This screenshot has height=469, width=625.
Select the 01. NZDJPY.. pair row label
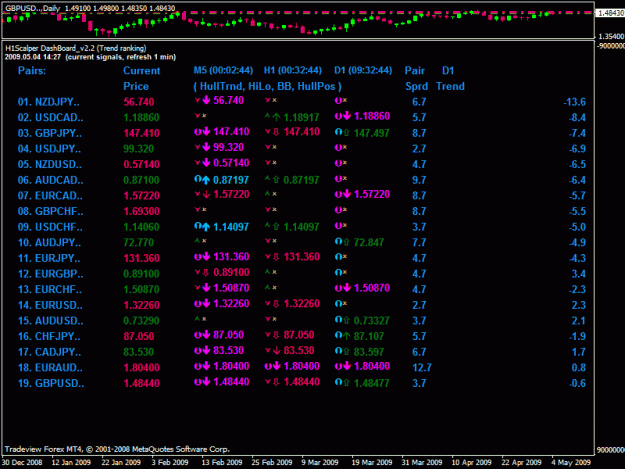49,102
